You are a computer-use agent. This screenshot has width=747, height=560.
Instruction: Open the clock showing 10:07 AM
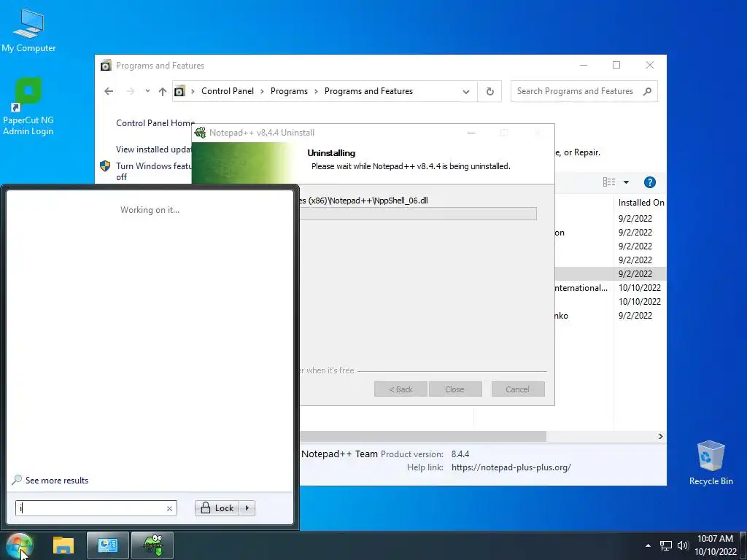[715, 545]
